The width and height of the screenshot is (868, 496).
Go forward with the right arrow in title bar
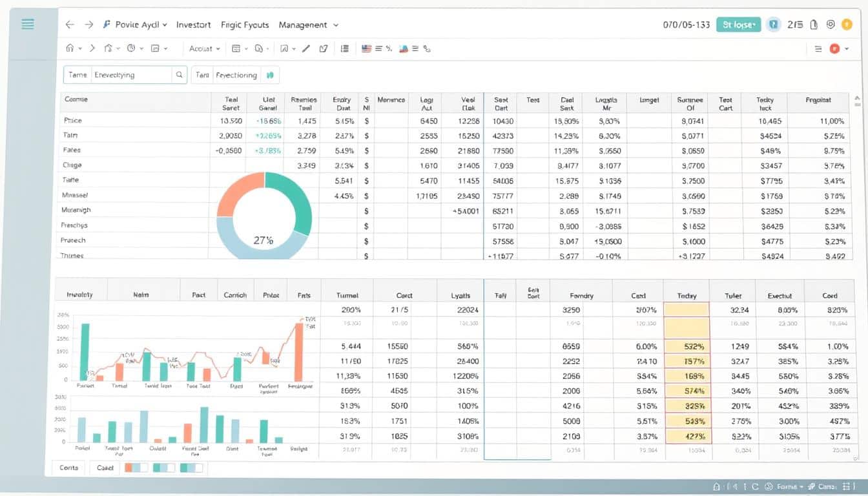coord(89,25)
